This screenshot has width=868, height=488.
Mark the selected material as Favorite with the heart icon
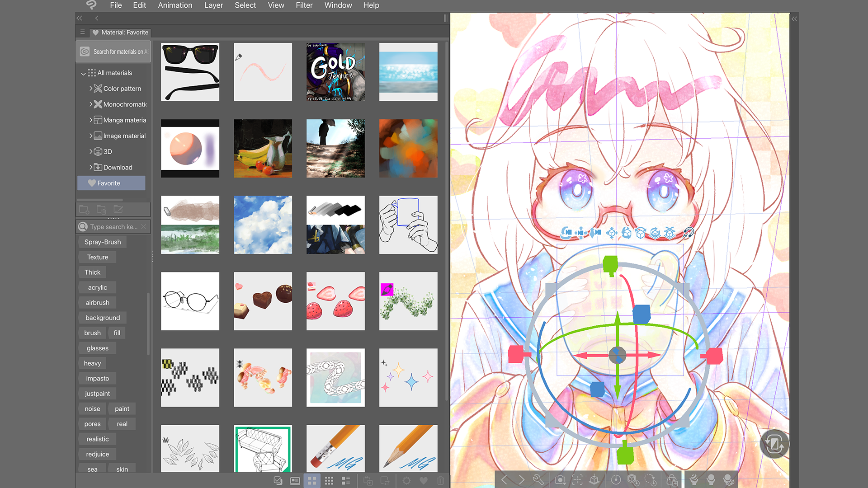pyautogui.click(x=424, y=480)
